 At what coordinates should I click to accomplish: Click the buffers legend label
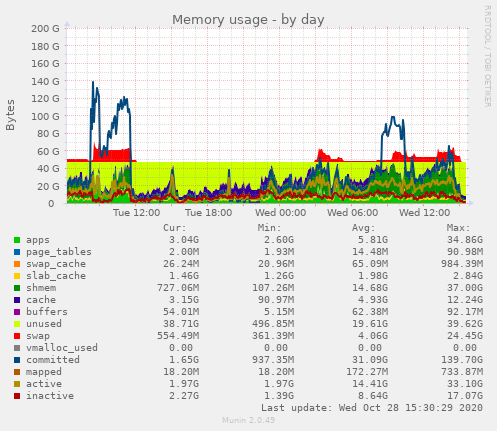click(47, 312)
